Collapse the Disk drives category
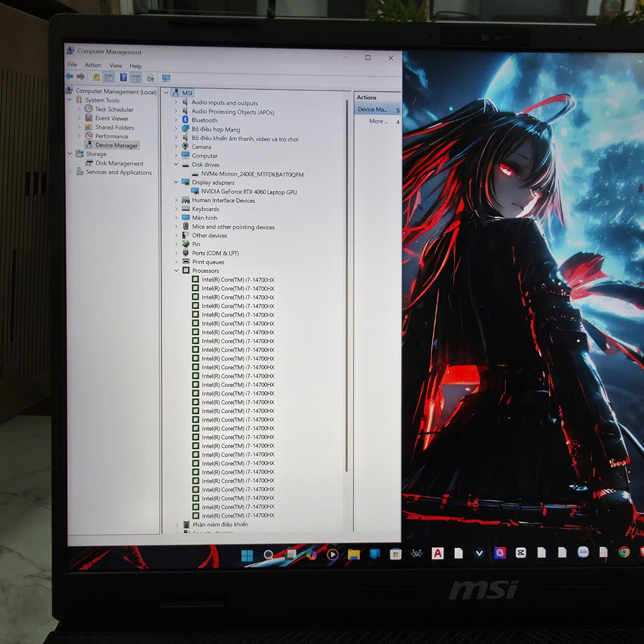Screen dimensions: 644x644 coord(176,165)
